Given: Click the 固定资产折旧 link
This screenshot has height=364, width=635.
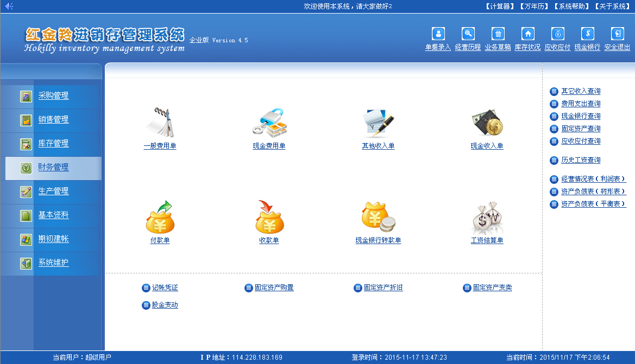Looking at the screenshot, I should pyautogui.click(x=383, y=288).
